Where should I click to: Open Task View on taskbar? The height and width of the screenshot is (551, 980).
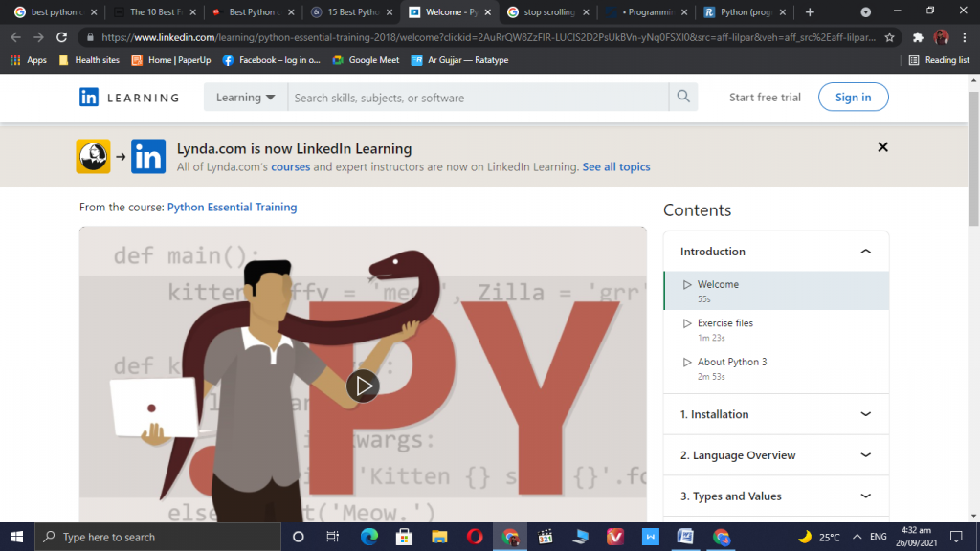tap(332, 537)
